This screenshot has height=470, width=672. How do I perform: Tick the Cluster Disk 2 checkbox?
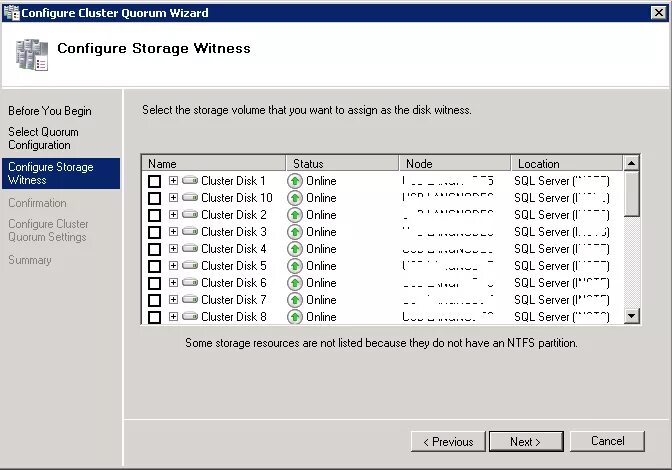tap(154, 215)
